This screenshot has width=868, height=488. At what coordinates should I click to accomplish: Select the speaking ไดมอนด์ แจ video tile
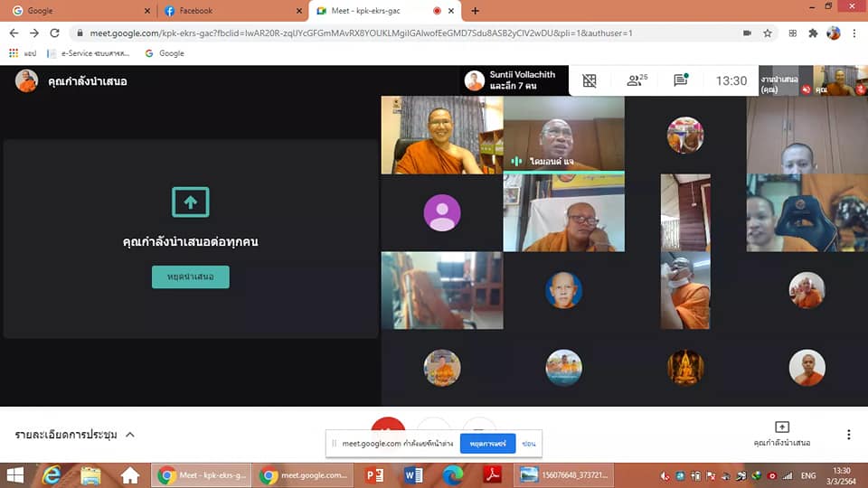[x=564, y=134]
